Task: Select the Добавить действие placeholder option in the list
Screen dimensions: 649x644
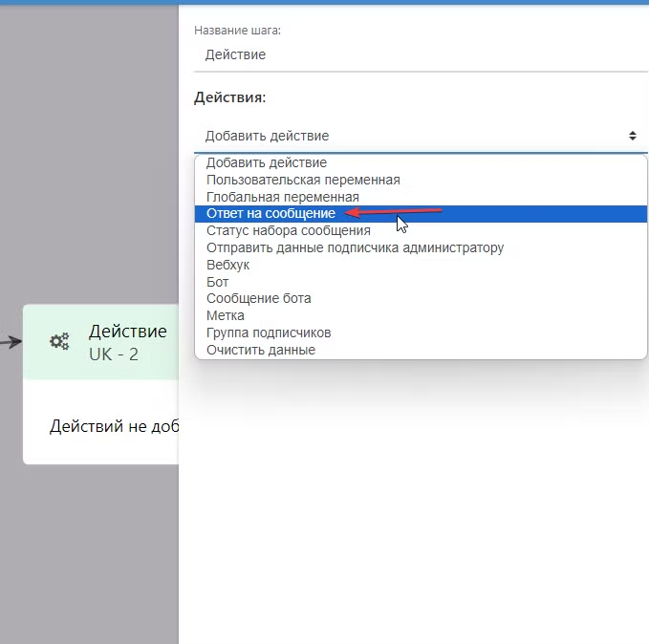Action: (x=267, y=162)
